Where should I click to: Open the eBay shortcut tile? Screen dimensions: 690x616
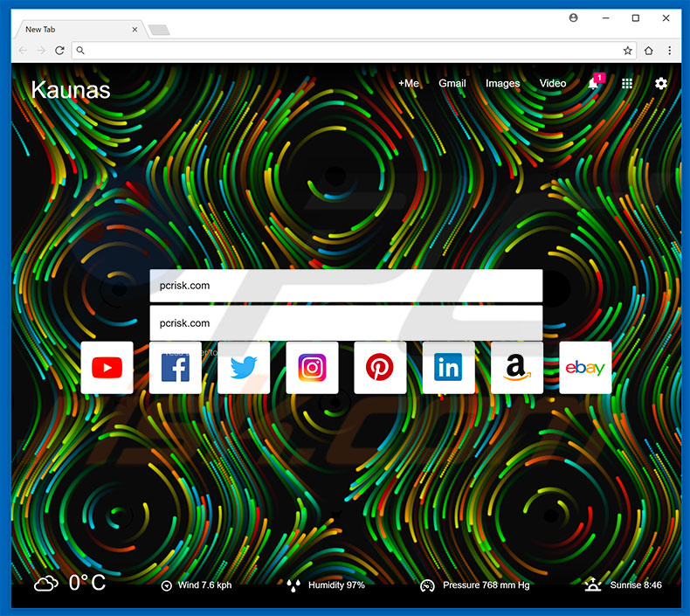pyautogui.click(x=585, y=368)
